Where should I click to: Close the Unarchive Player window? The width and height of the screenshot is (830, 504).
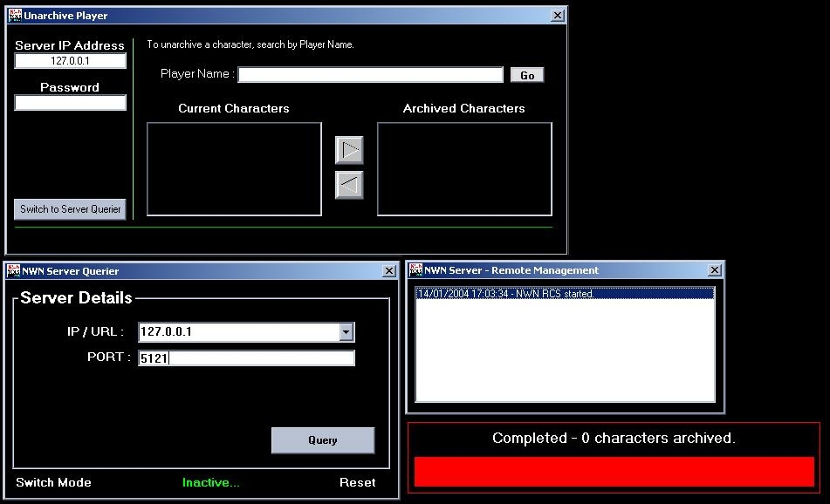tap(558, 16)
